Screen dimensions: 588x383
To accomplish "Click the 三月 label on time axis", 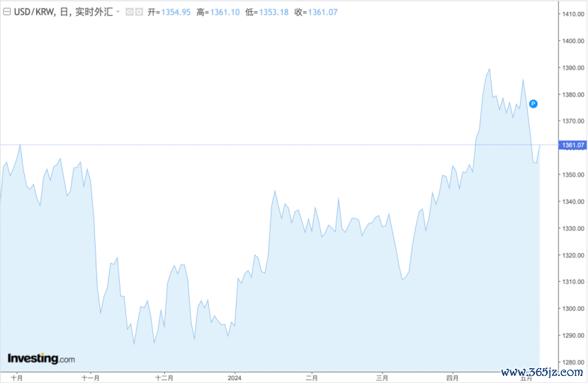I will [x=382, y=378].
